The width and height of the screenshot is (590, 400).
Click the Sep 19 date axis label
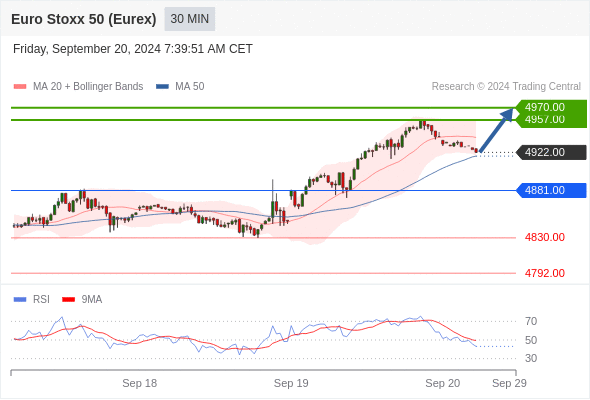pos(291,383)
